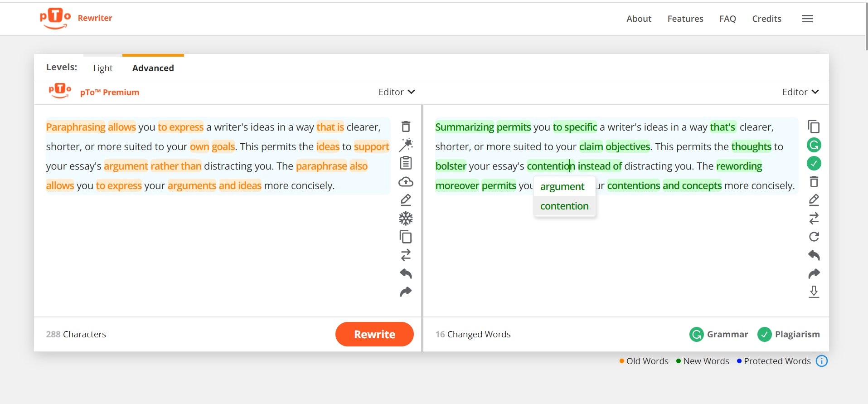Click the green word 'claim' in output
868x404 pixels.
pos(591,146)
